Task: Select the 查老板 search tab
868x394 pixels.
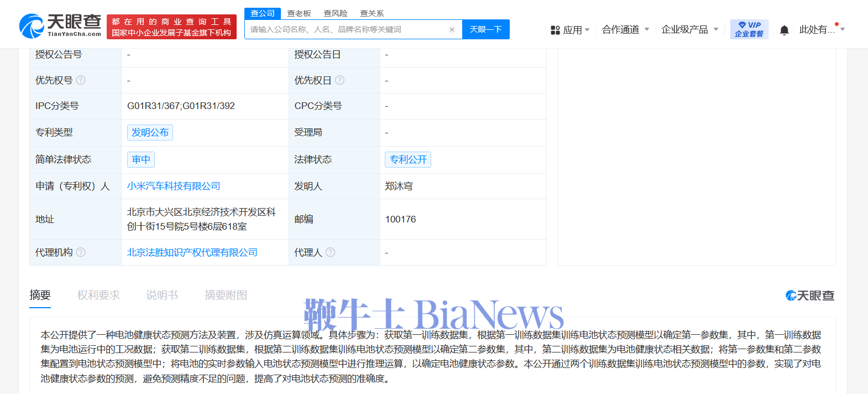Action: click(299, 13)
